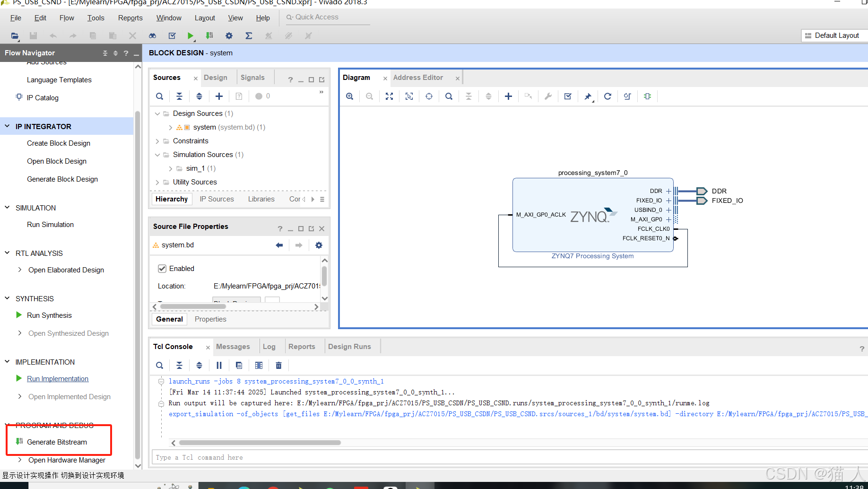The image size is (868, 489).
Task: Search in the Sources panel
Action: tap(160, 96)
